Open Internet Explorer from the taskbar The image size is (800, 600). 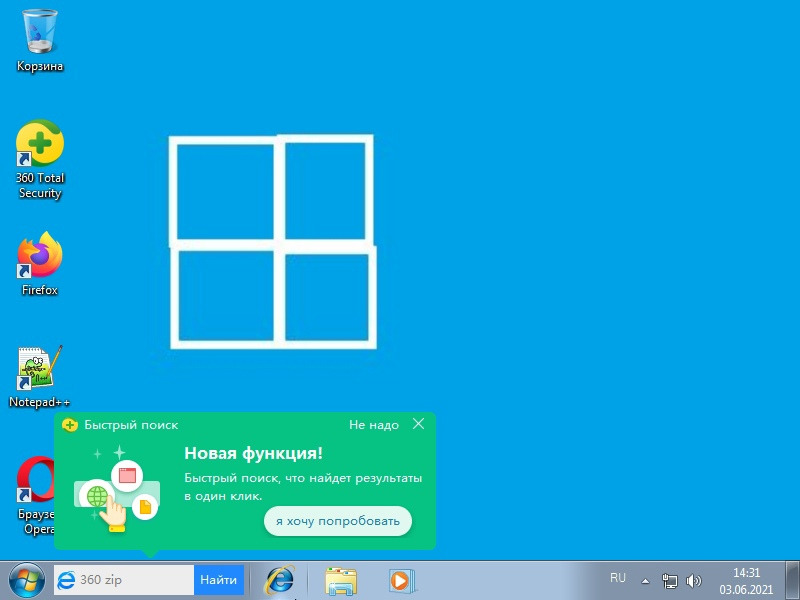[x=279, y=580]
